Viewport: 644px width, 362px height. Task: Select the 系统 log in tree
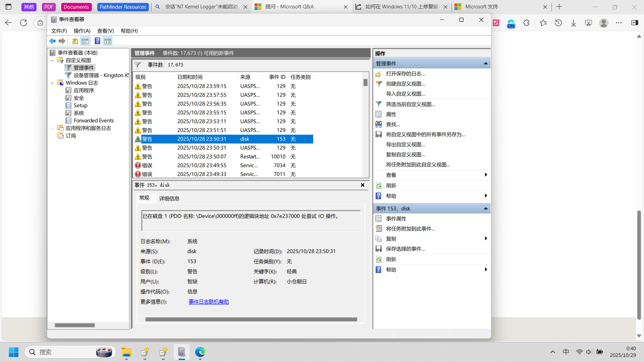coord(79,113)
